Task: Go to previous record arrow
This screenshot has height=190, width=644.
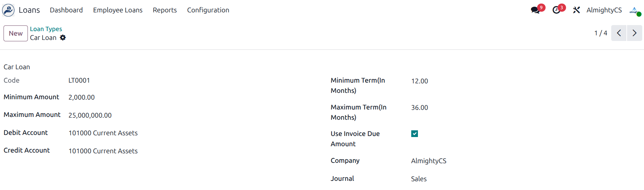Action: click(x=619, y=33)
